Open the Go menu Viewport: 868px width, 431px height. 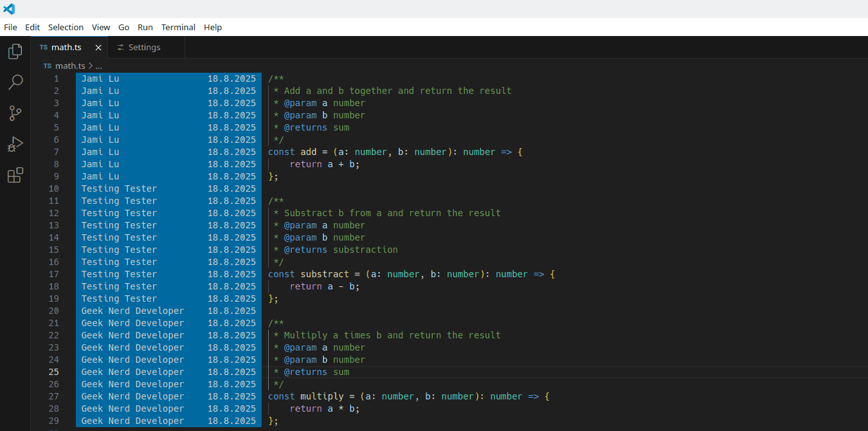124,27
